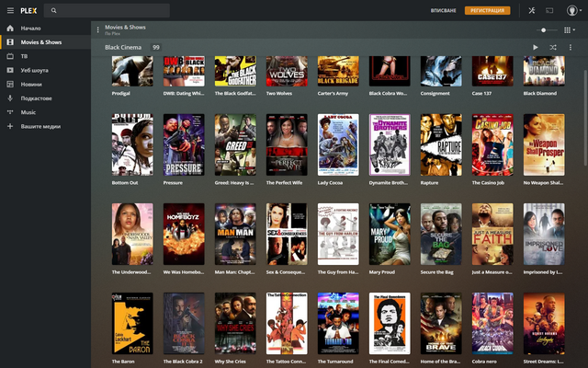The width and height of the screenshot is (588, 368).
Task: Open the Greed: Heavy Is poster
Action: click(x=235, y=144)
